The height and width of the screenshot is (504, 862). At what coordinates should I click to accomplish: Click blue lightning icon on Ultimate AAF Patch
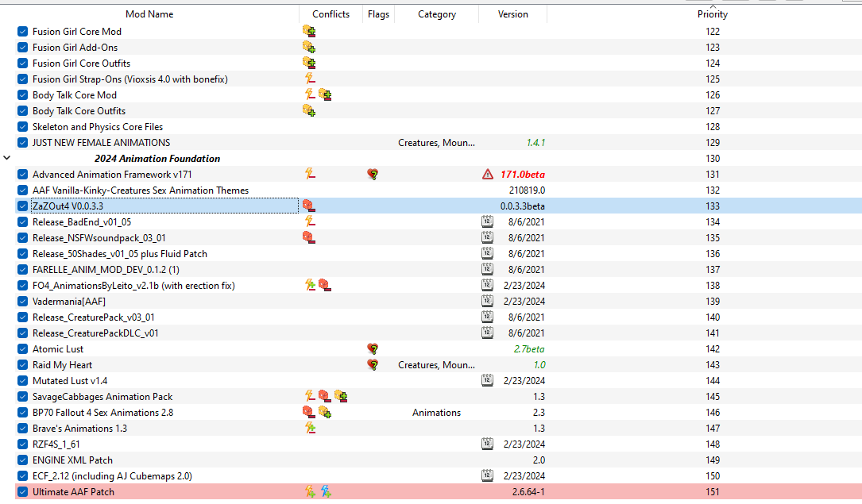point(326,491)
